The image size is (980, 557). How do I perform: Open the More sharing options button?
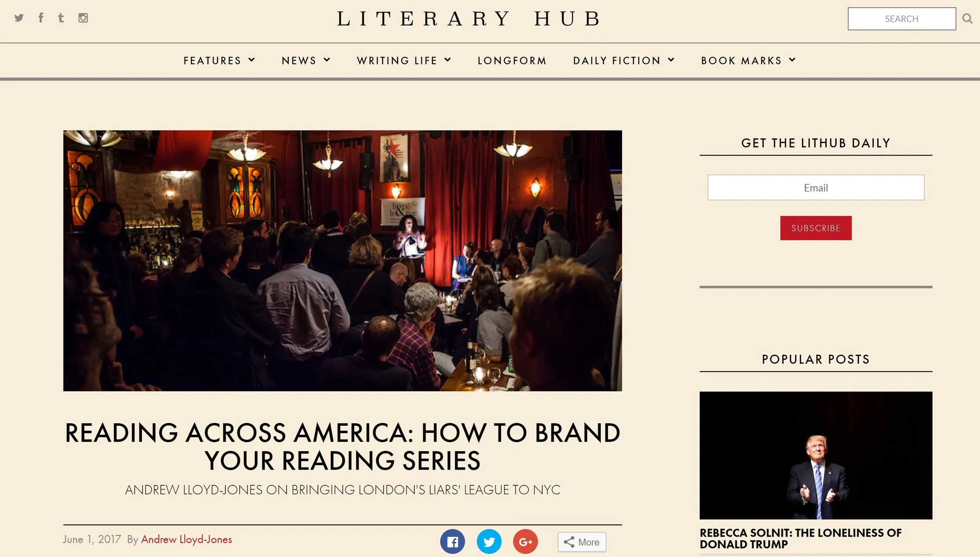coord(582,542)
